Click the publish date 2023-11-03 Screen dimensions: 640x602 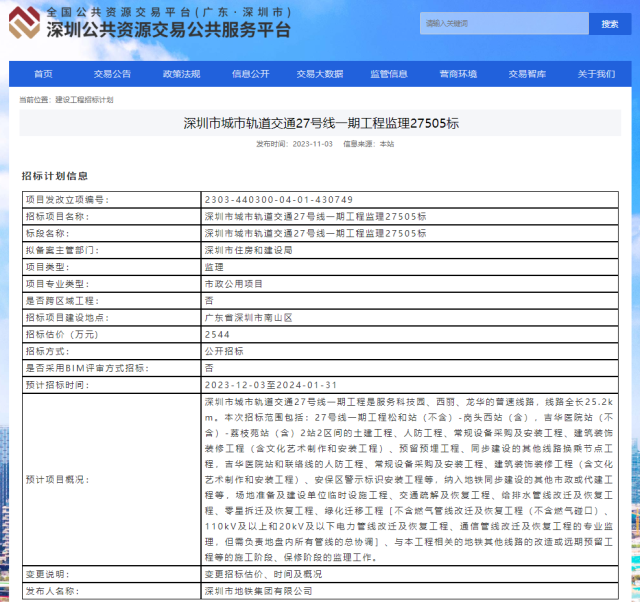[x=313, y=144]
